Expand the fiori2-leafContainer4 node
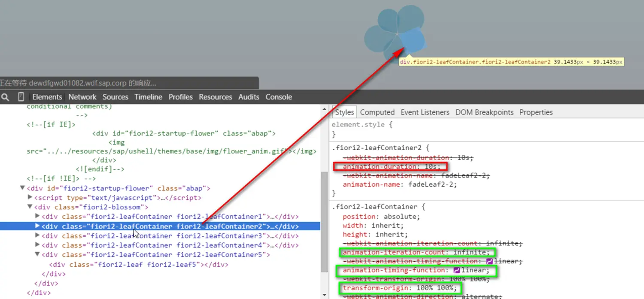The image size is (644, 299). tap(37, 245)
